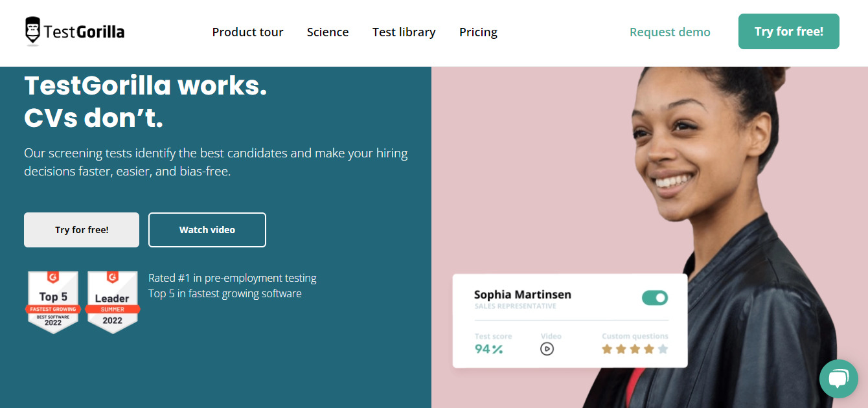Viewport: 868px width, 408px height.
Task: Click the fifth grey rating star
Action: pos(663,349)
